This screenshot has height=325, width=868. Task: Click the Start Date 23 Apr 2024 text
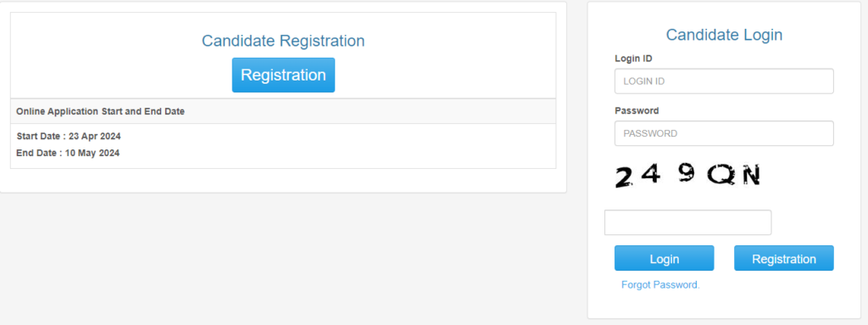click(69, 137)
